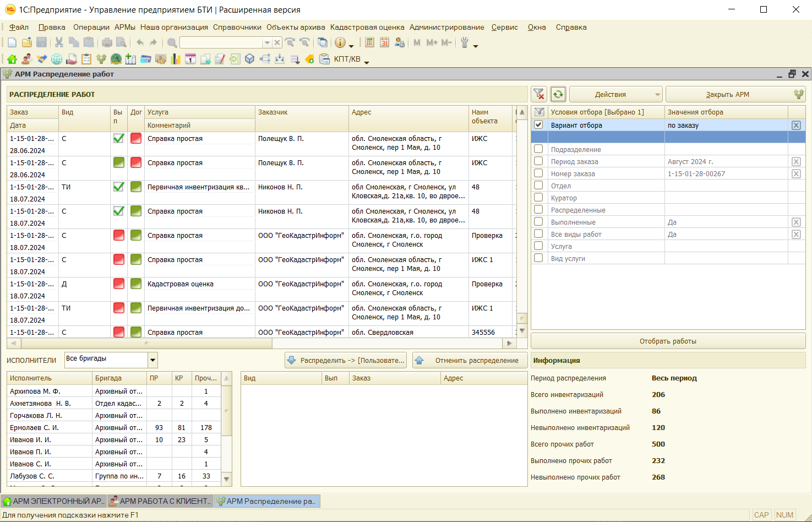The image size is (812, 522).
Task: Switch to АРМ РАБОТА С КЛИЕНТ tab
Action: coord(160,501)
